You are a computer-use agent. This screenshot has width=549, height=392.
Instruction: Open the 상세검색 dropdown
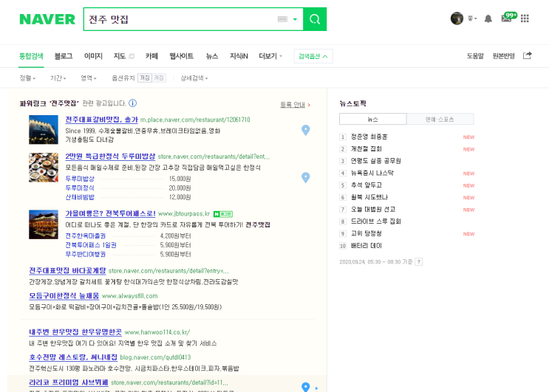click(194, 78)
